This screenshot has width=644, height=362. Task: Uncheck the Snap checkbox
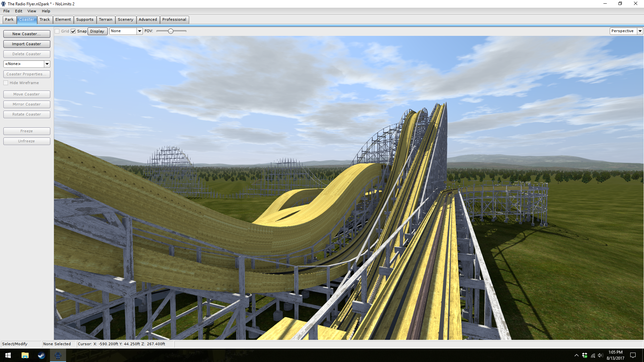pyautogui.click(x=73, y=31)
